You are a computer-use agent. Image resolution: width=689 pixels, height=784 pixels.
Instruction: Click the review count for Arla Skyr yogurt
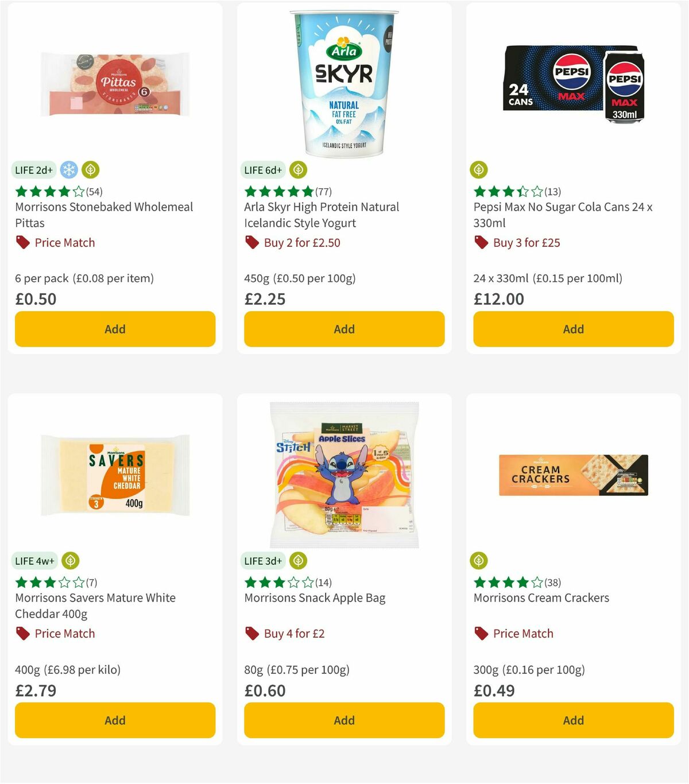click(323, 192)
